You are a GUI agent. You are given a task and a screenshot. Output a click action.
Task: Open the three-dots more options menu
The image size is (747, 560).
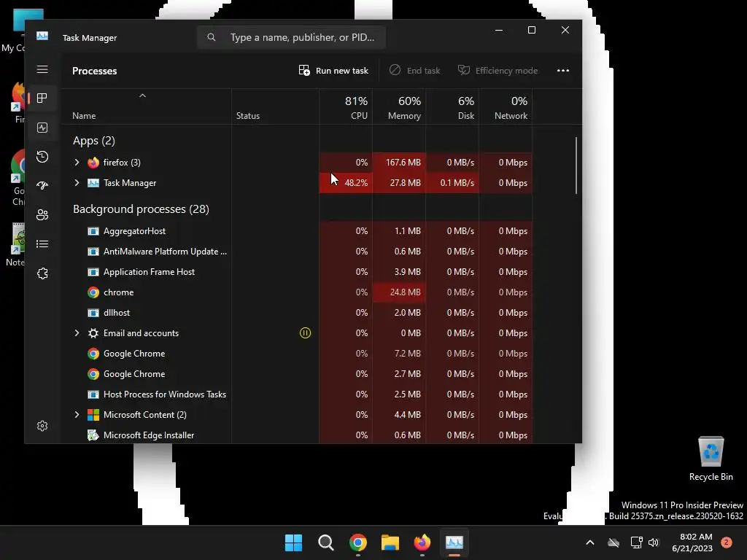[563, 71]
